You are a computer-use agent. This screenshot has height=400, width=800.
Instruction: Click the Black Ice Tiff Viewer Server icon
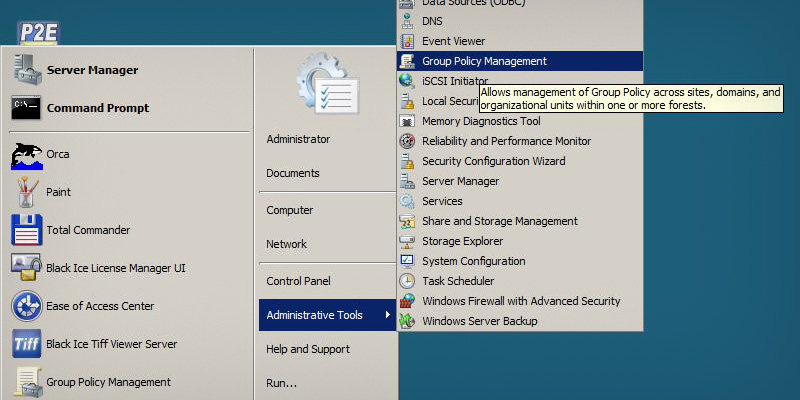[26, 344]
